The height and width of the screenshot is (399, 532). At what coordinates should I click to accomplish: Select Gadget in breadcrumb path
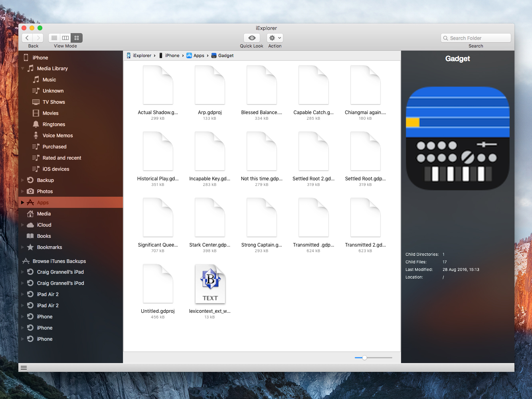click(x=222, y=56)
